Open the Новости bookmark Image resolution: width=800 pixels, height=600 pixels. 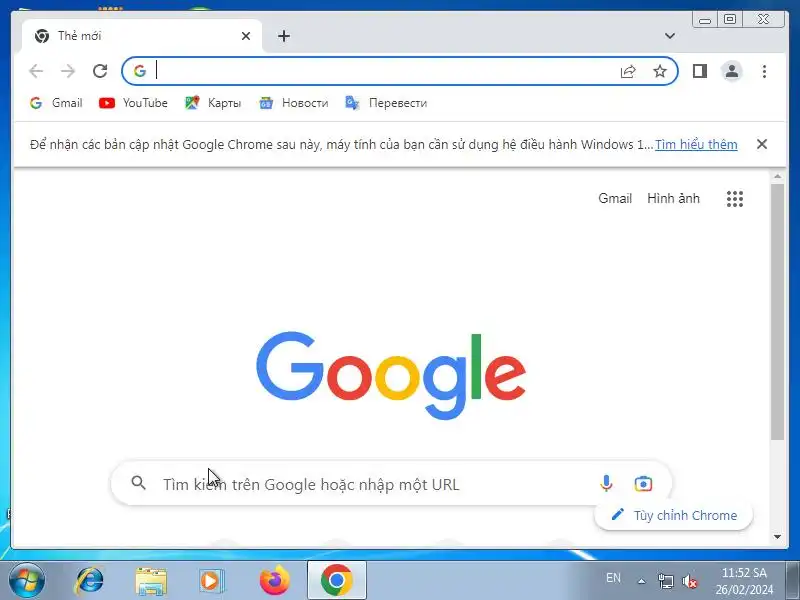pos(293,103)
